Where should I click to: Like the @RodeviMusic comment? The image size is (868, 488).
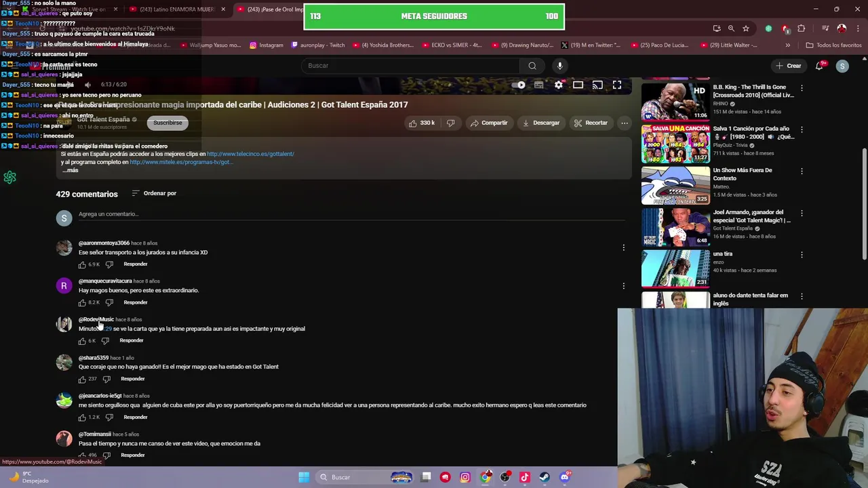click(x=82, y=341)
